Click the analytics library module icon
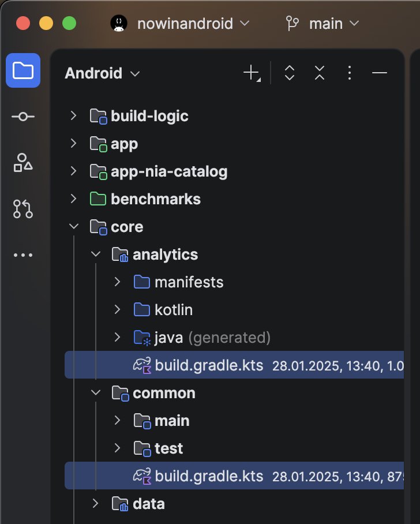This screenshot has height=524, width=420. pos(120,255)
